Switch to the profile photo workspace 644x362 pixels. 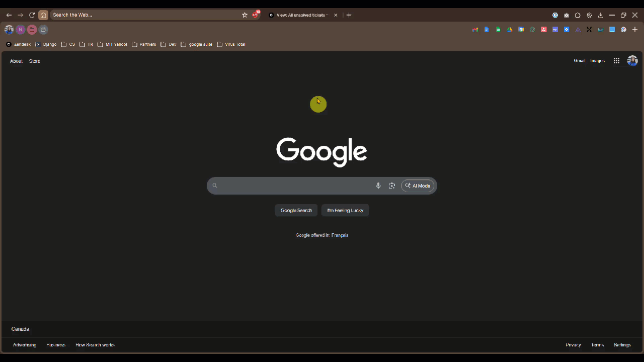(x=9, y=30)
